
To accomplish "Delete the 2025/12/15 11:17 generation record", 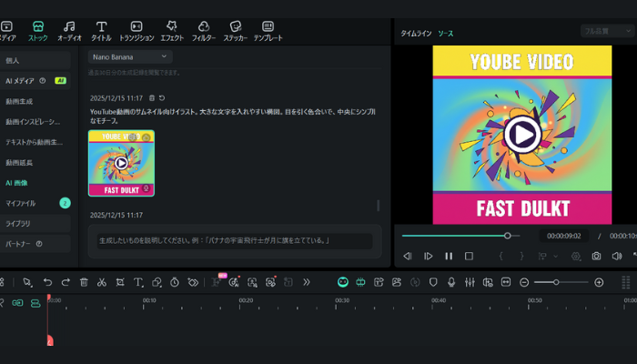I will tap(152, 98).
